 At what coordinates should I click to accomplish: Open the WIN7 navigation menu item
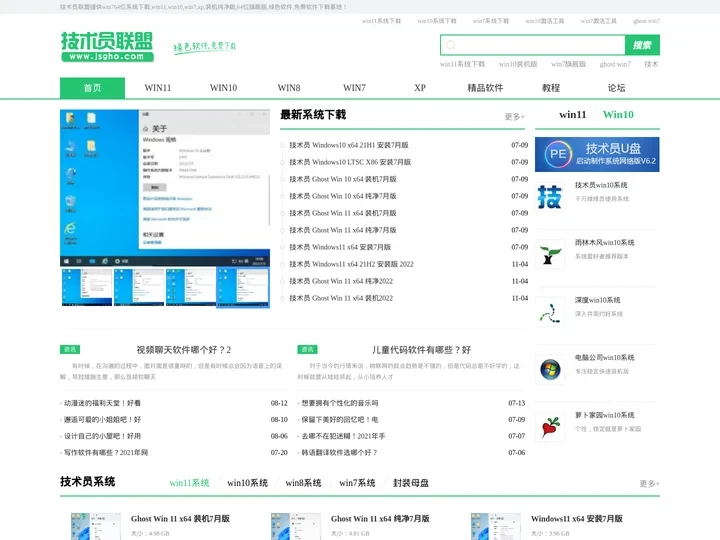354,88
